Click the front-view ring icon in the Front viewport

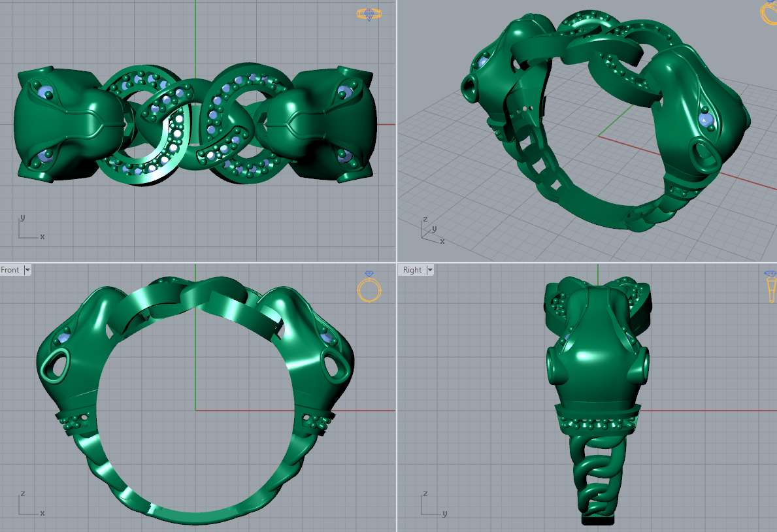(x=369, y=286)
